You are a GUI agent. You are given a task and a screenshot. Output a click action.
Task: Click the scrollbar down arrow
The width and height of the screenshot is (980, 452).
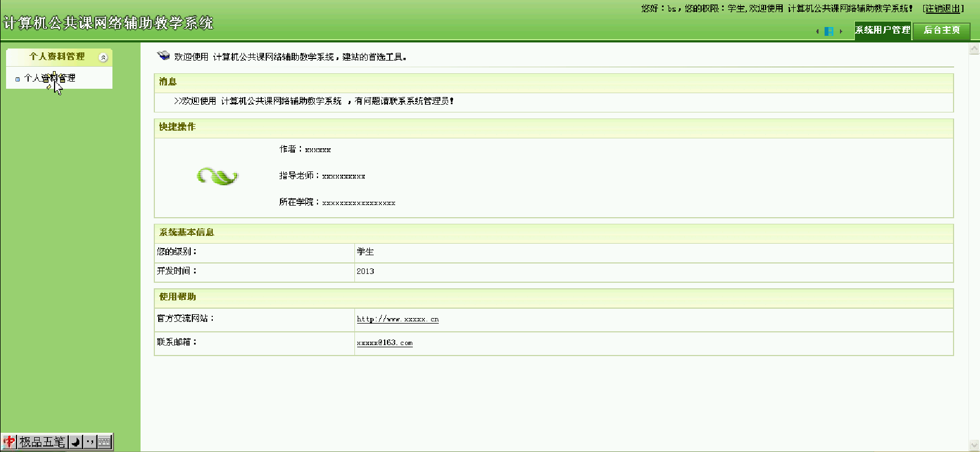coord(974,445)
